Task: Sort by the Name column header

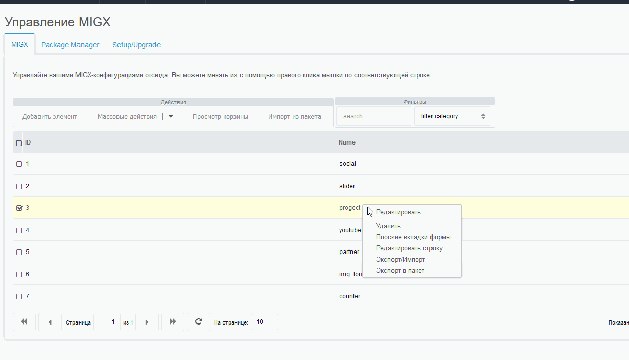Action: tap(347, 142)
